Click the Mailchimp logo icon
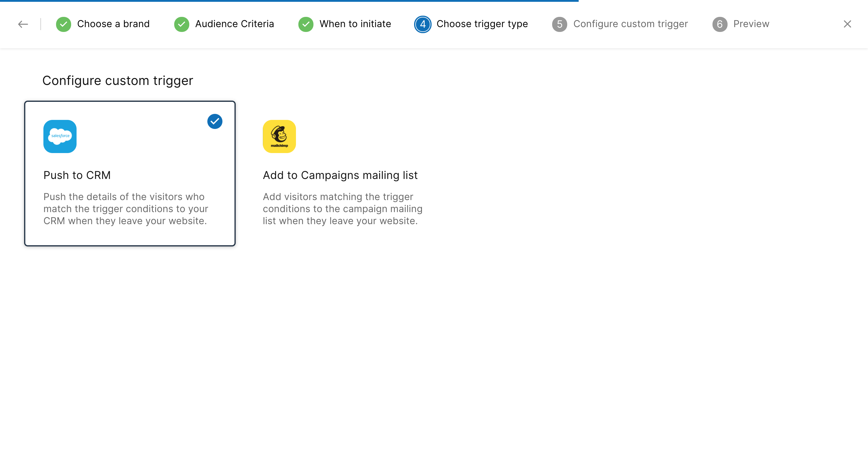This screenshot has height=473, width=868. (279, 136)
